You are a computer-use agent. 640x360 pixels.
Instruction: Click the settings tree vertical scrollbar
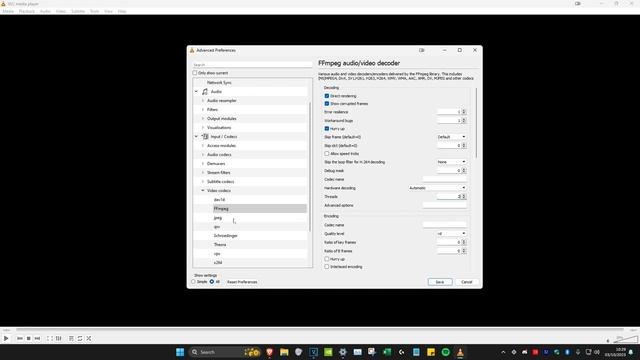tap(310, 166)
